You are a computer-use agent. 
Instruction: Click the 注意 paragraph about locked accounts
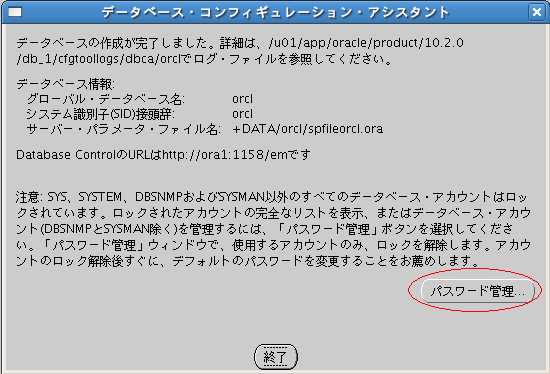(274, 229)
